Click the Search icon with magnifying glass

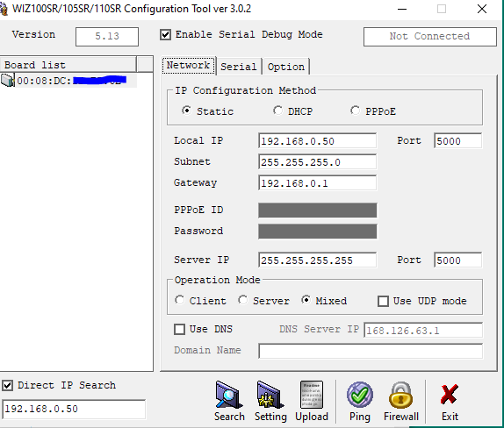tap(229, 395)
